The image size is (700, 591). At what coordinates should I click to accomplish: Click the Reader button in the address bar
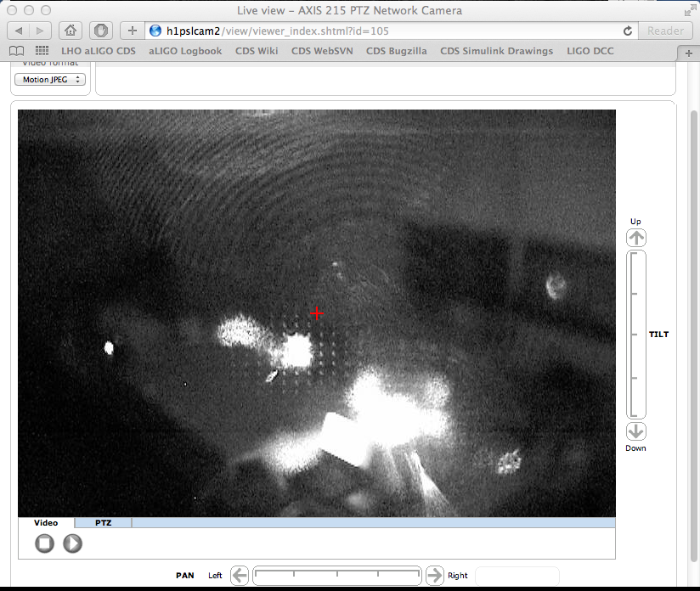[665, 31]
